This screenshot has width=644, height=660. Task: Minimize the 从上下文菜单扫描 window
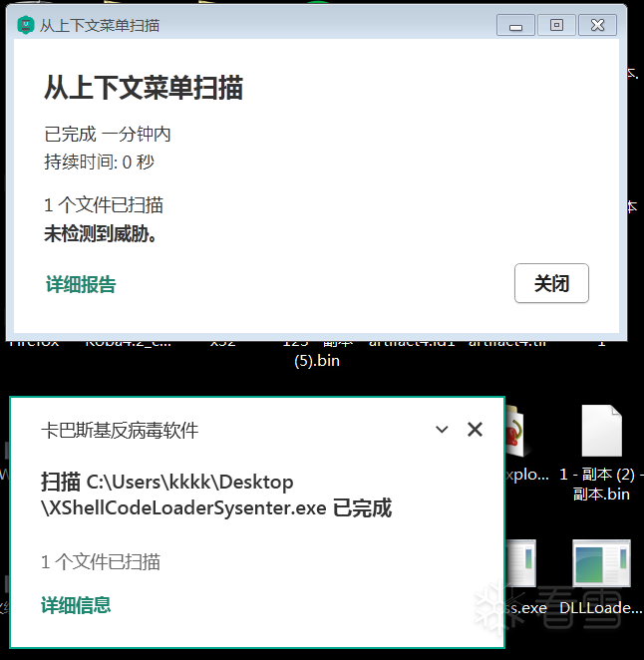click(515, 25)
